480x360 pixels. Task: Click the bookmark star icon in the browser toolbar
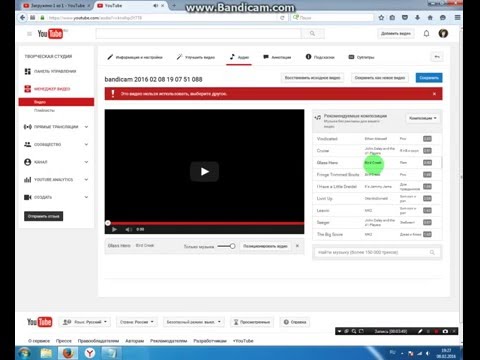[x=381, y=18]
